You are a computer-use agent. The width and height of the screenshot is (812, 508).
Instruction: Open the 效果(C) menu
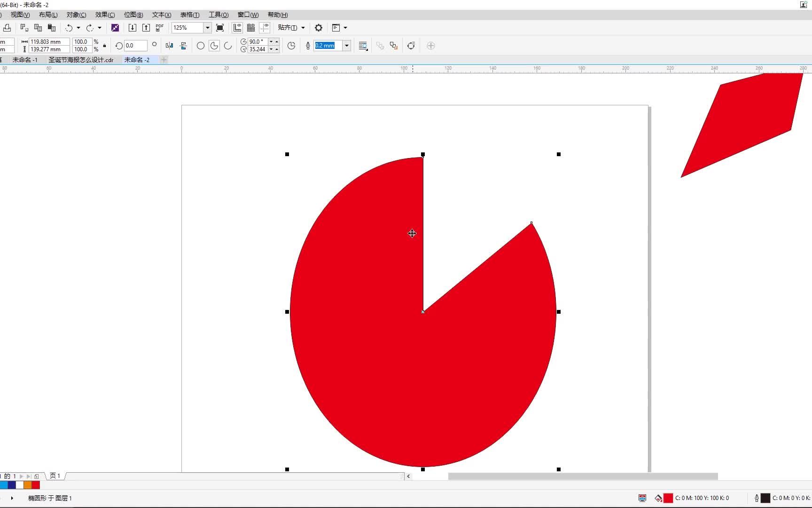[105, 15]
